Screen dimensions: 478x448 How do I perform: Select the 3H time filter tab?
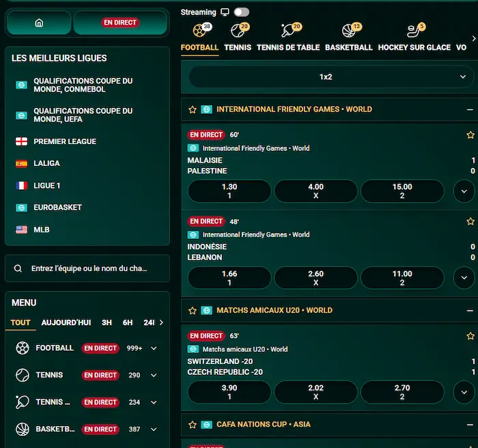pyautogui.click(x=107, y=322)
